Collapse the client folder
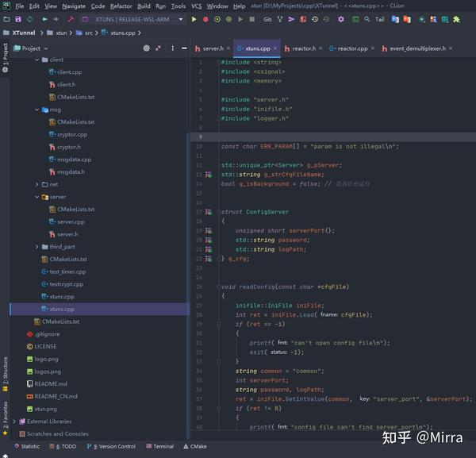 [x=37, y=60]
